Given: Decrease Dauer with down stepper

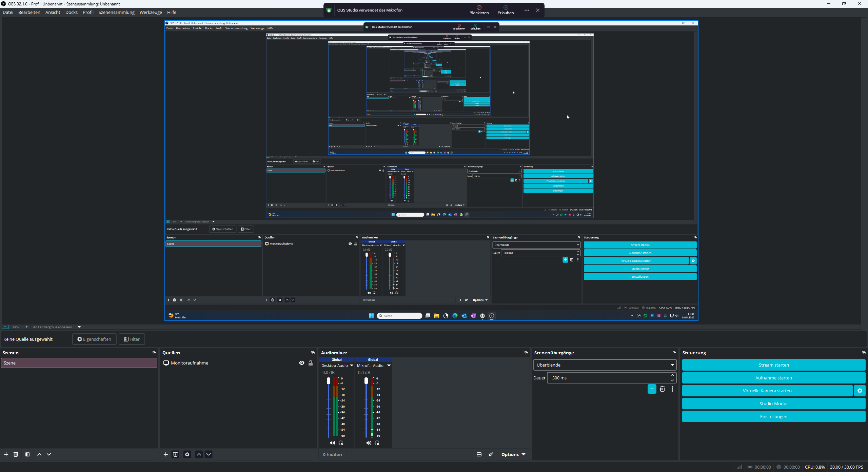Looking at the screenshot, I should 672,380.
